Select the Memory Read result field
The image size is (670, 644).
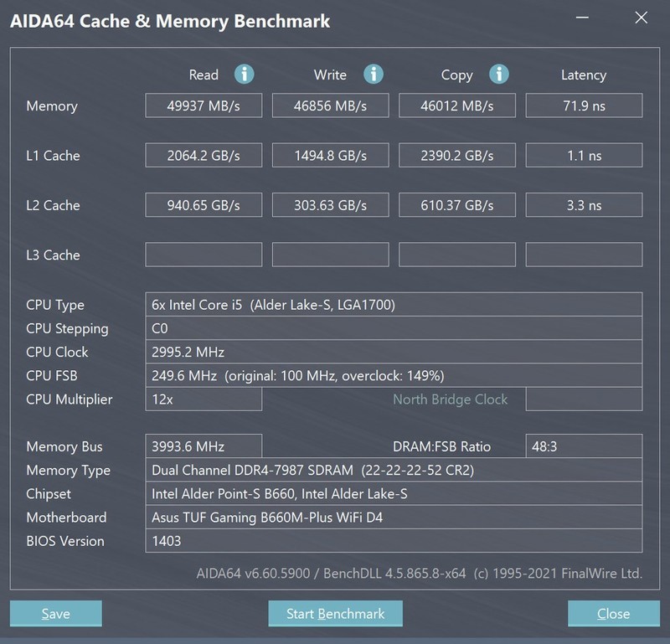[x=204, y=106]
